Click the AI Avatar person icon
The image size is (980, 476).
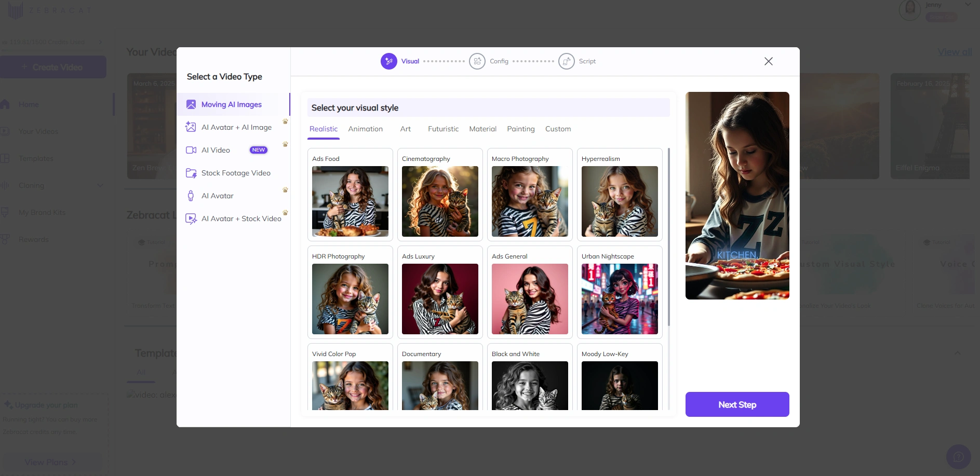(x=191, y=196)
